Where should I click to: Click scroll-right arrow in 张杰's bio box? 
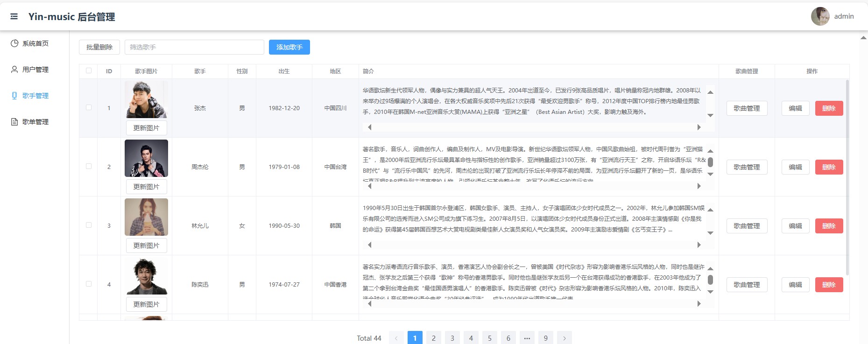coord(699,127)
